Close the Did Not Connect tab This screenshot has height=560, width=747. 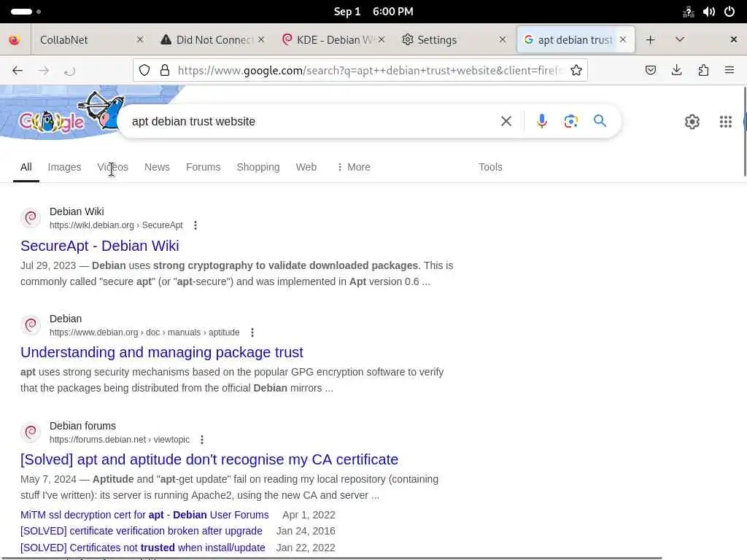(261, 39)
